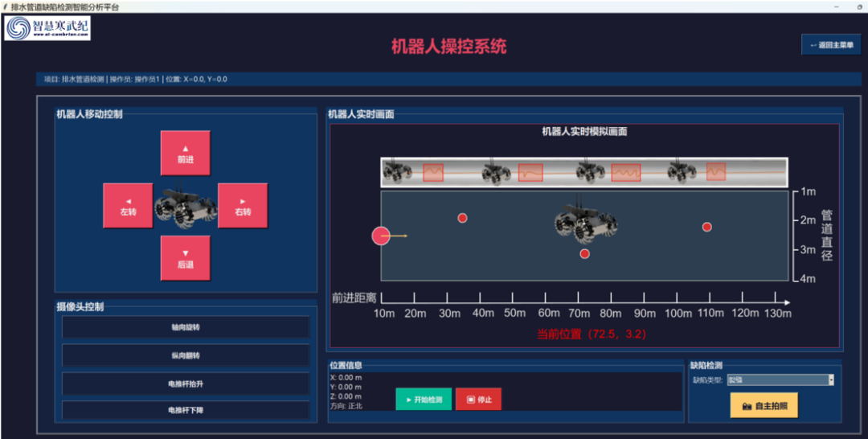Click the 管道直径 axis label
The width and height of the screenshot is (868, 439).
[826, 236]
